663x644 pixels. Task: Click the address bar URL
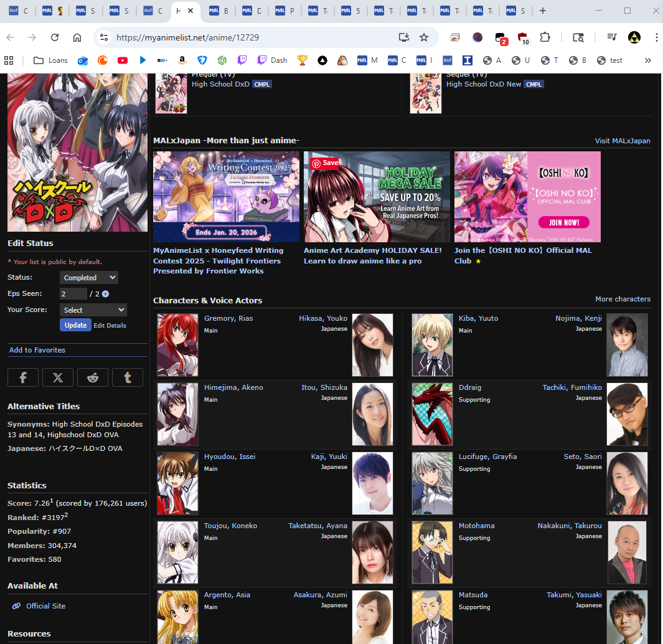[x=188, y=37]
